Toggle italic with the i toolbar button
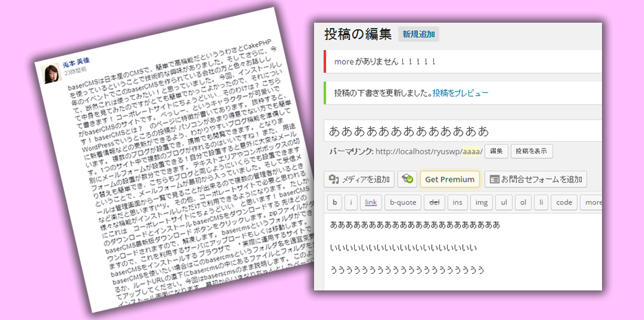The height and width of the screenshot is (320, 644). [351, 202]
